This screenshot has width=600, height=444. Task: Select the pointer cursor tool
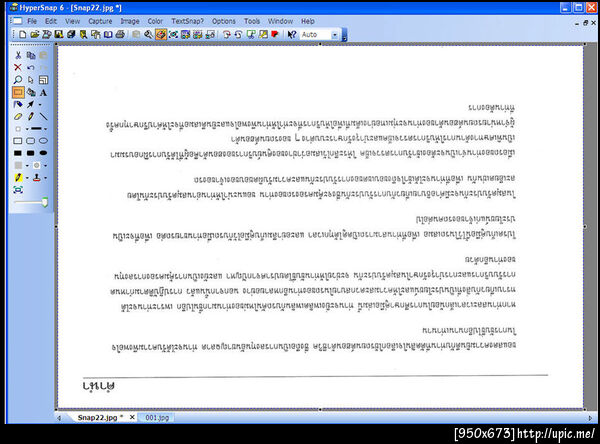[31, 80]
